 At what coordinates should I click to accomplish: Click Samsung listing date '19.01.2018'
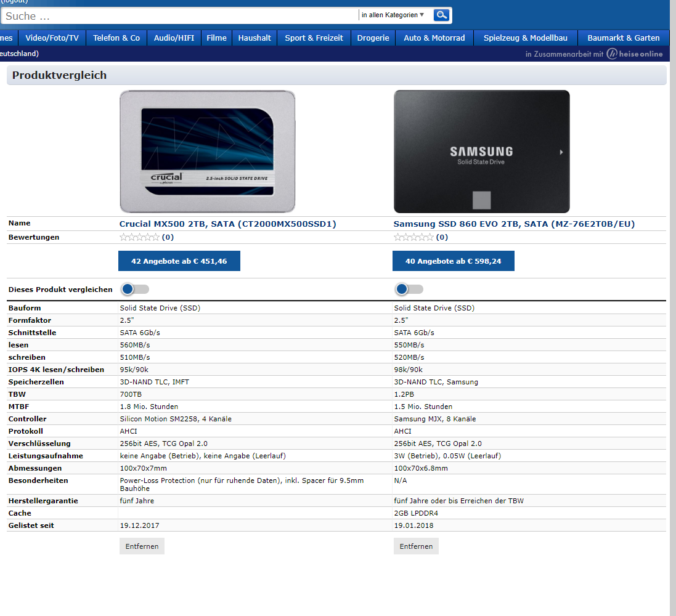point(414,525)
